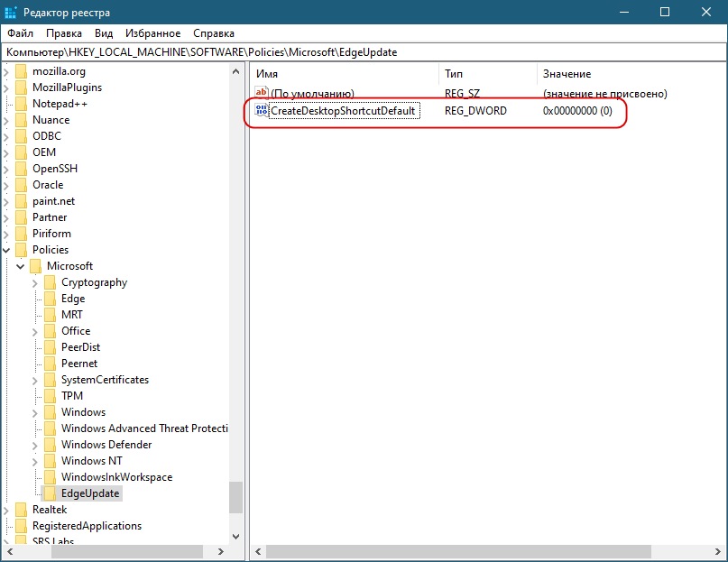Click the ODBC folder icon

coord(22,136)
